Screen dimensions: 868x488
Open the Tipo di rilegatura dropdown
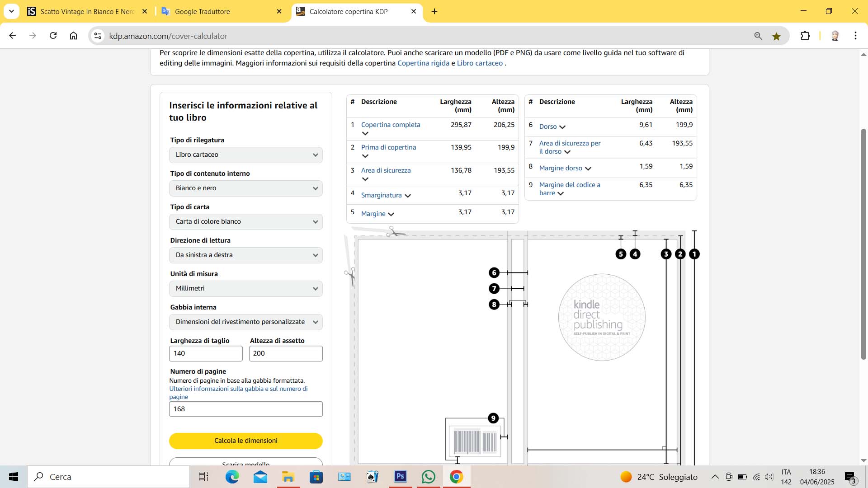245,155
